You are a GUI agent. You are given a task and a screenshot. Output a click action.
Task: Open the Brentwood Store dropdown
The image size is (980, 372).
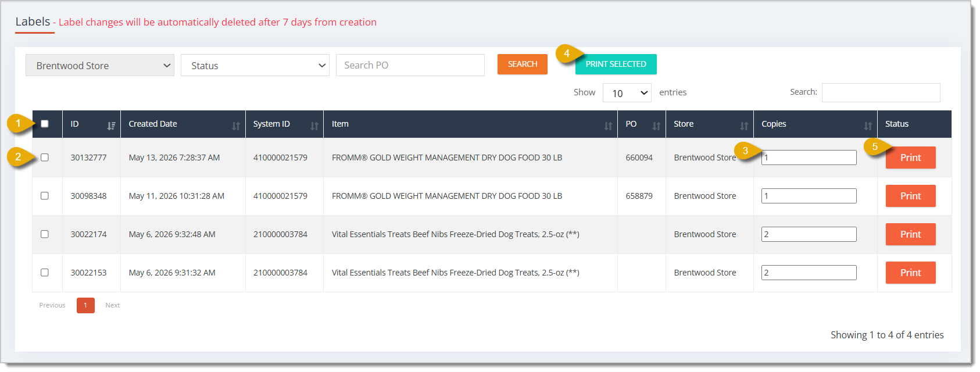click(100, 65)
